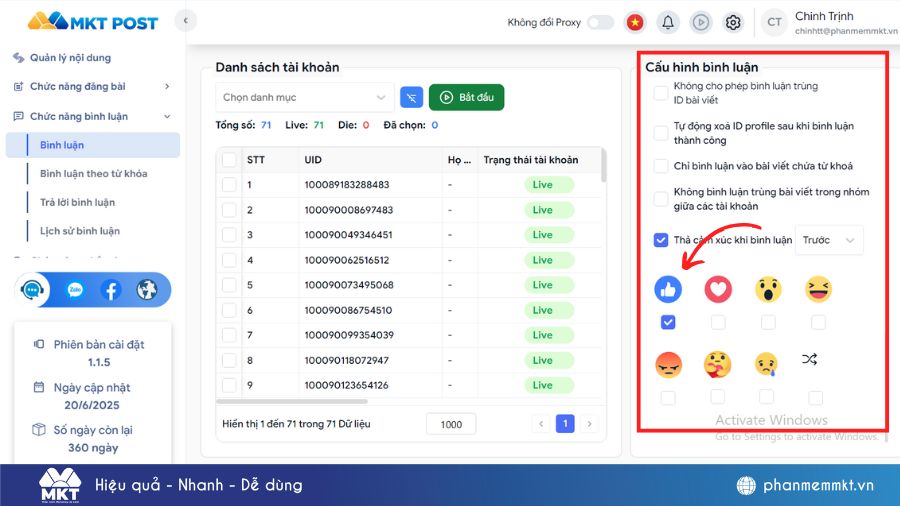Open Bình luận theo từ khóa
The height and width of the screenshot is (506, 900).
[x=94, y=173]
